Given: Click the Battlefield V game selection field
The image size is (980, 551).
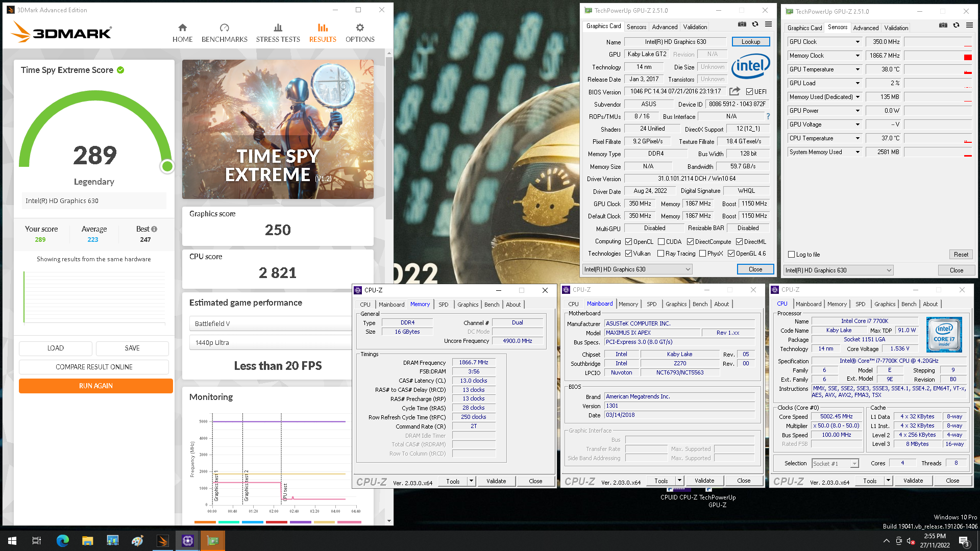Looking at the screenshot, I should 271,323.
